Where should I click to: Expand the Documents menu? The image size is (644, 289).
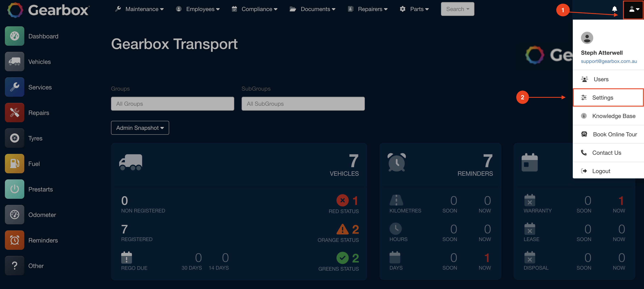(312, 9)
